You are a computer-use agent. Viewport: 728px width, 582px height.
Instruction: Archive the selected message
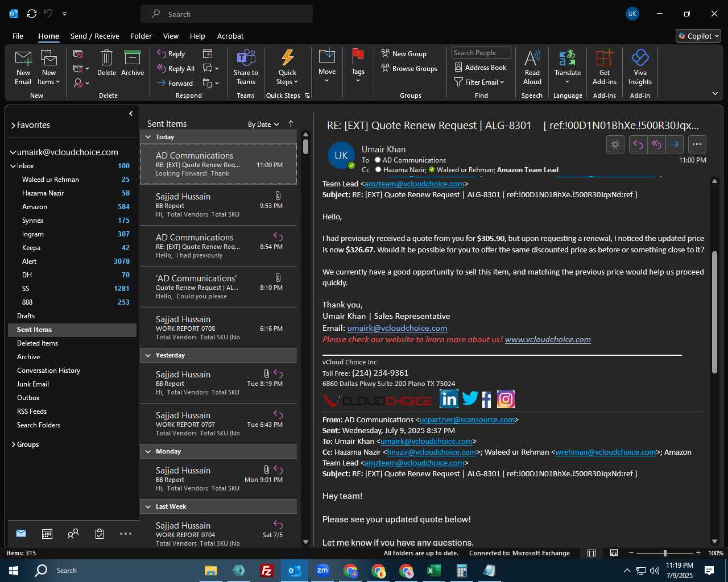(x=133, y=63)
